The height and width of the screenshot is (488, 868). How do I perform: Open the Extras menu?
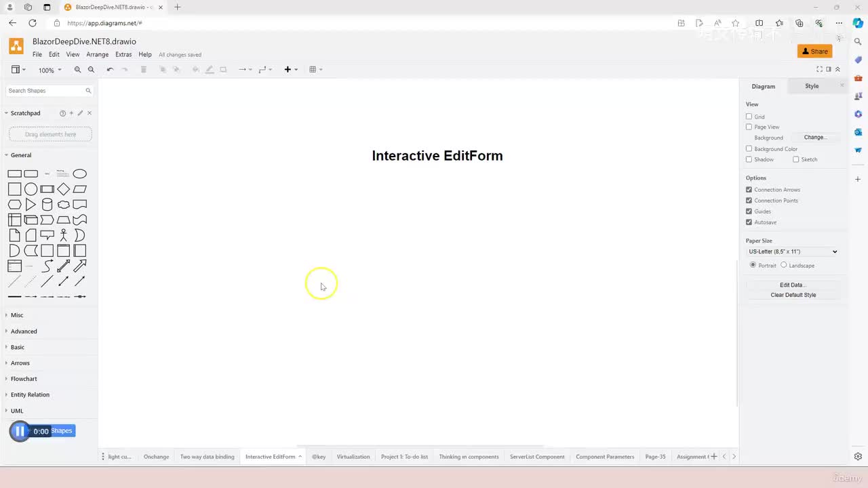click(123, 54)
